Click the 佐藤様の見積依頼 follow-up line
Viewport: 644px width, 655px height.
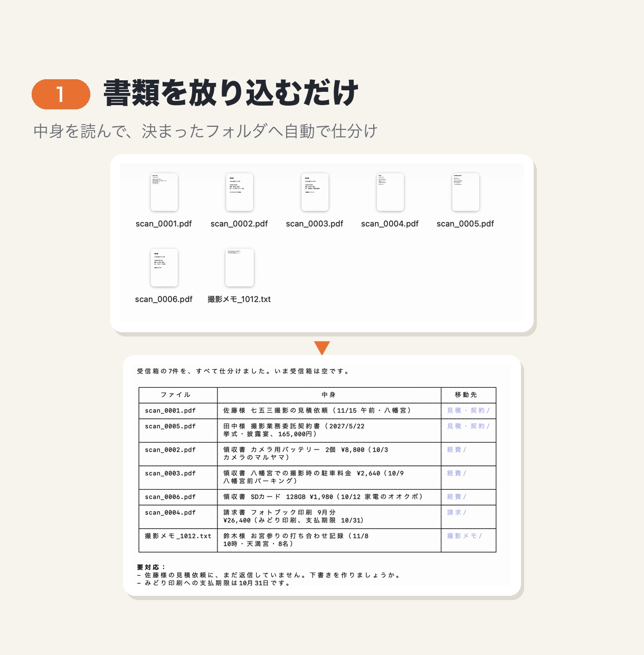pos(268,575)
